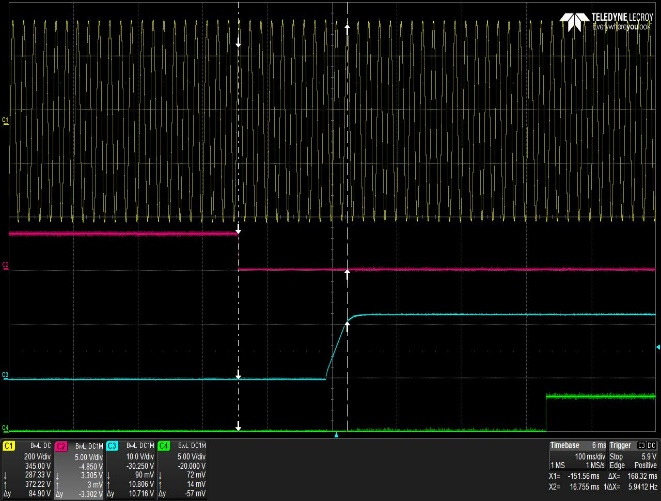Click the magenta C2 channel badge
661x501 pixels.
[x=61, y=444]
